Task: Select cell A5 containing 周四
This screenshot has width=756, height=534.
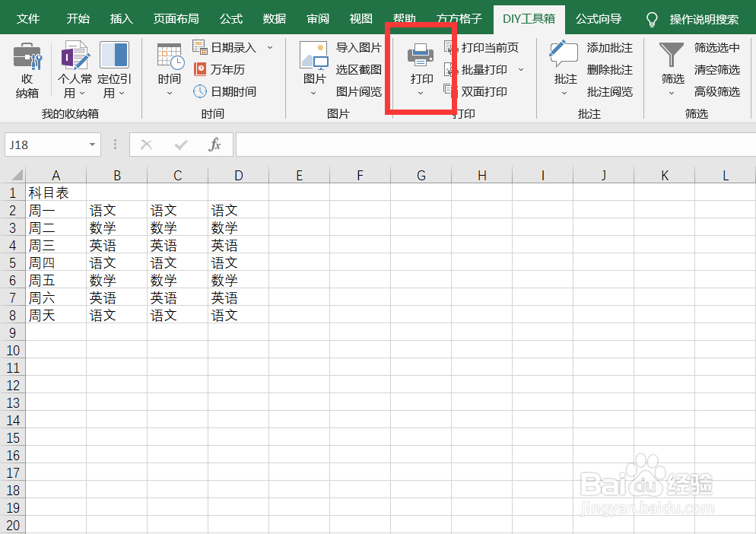Action: click(x=56, y=262)
